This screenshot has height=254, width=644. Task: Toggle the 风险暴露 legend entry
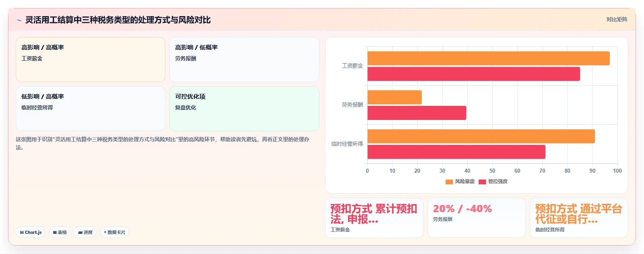[460, 182]
